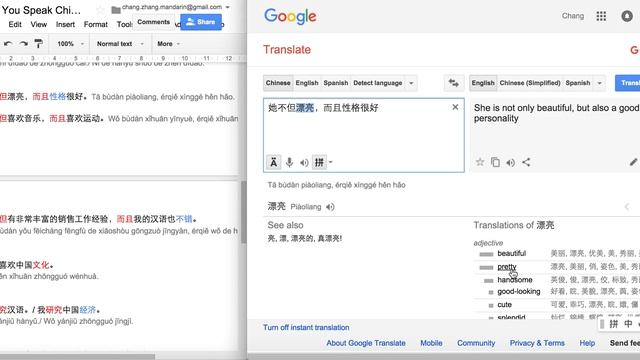Open the zoom 100% dropdown
The width and height of the screenshot is (640, 360).
coord(70,44)
